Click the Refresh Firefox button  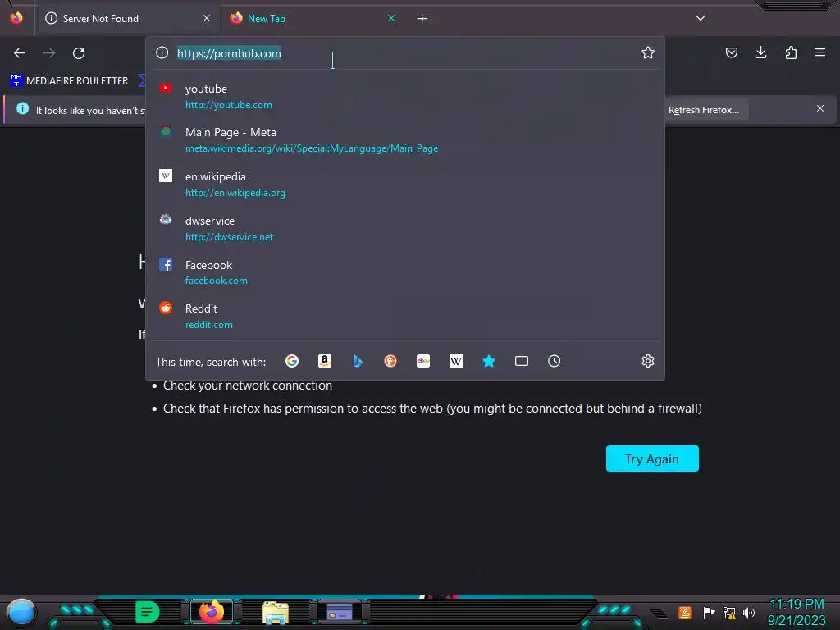(703, 111)
